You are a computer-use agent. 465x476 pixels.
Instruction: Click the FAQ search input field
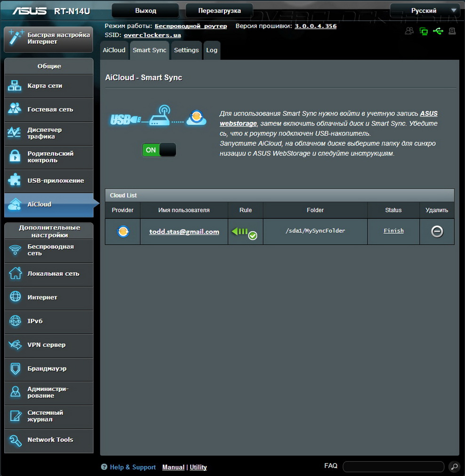pos(393,467)
